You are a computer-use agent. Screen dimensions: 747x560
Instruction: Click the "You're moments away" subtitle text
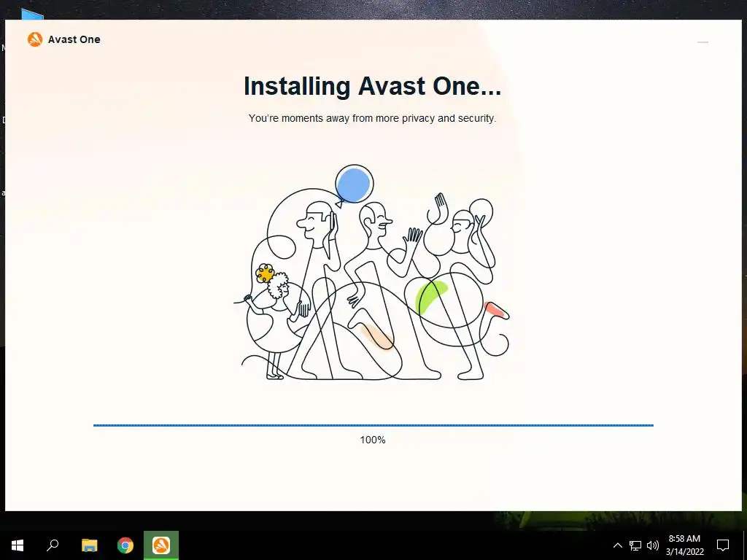coord(372,118)
